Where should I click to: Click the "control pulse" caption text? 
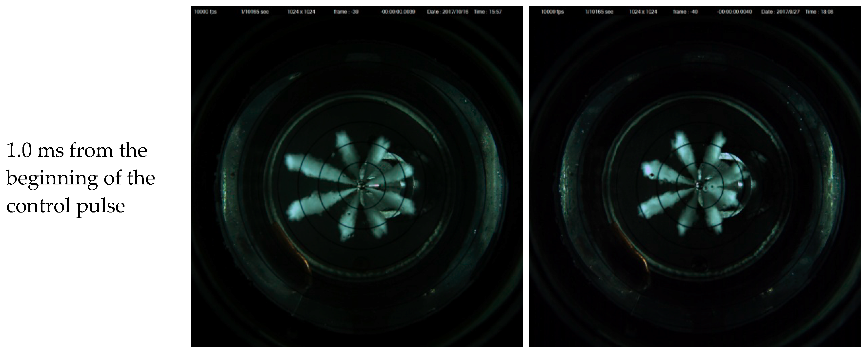(65, 206)
